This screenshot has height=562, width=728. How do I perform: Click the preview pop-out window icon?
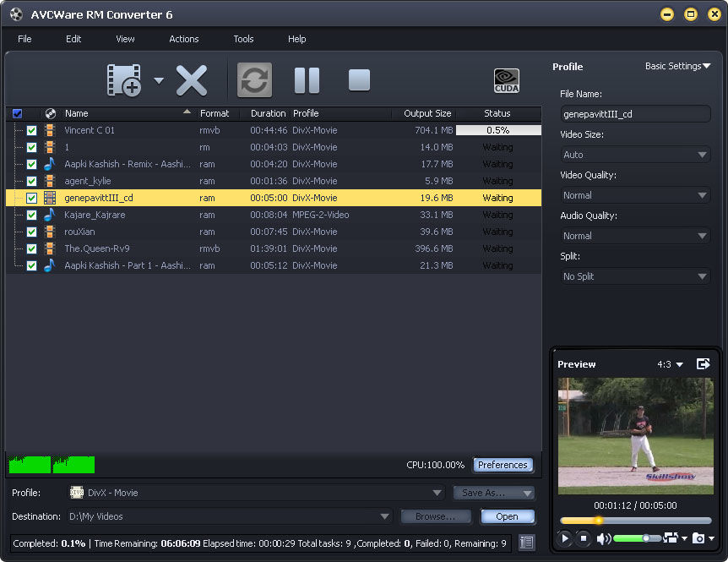[704, 364]
